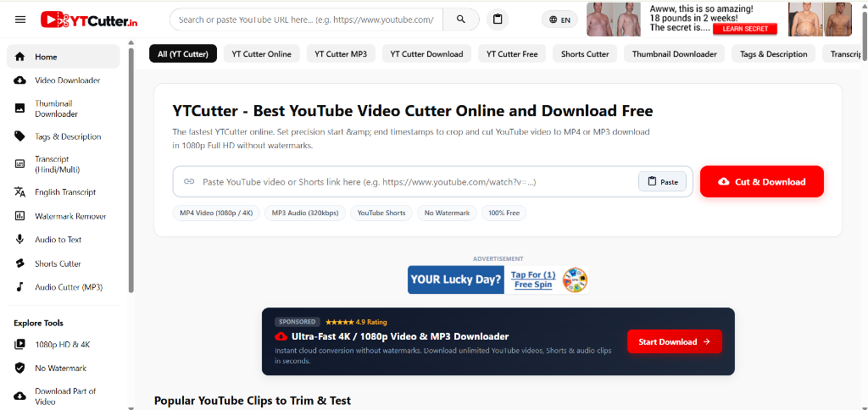Click the Transcript (Hindi/Multi) icon
The height and width of the screenshot is (410, 868).
point(20,164)
